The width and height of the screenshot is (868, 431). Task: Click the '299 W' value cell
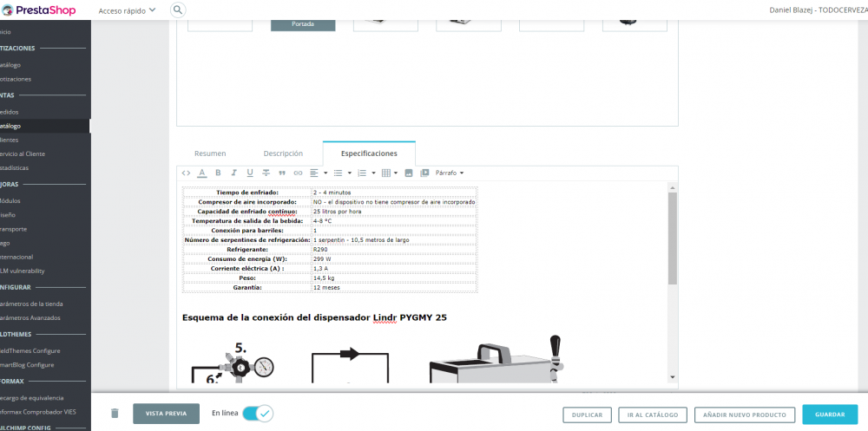coord(393,259)
